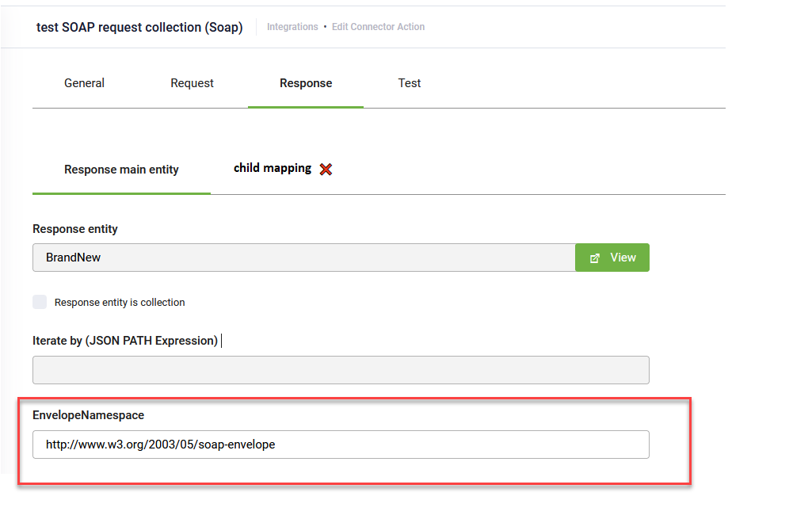Image resolution: width=812 pixels, height=519 pixels.
Task: Focus the EnvelopeNamespace URL input field
Action: 341,445
